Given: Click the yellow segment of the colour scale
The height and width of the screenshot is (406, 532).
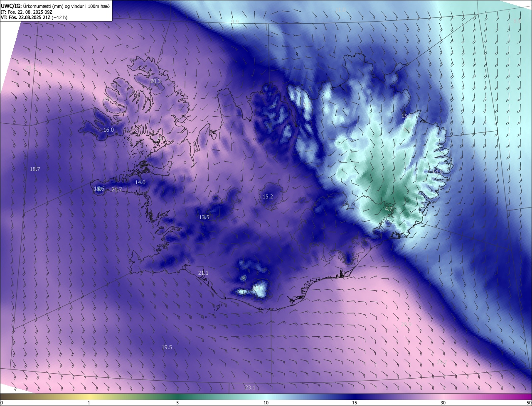Looking at the screenshot, I should click(x=89, y=397).
